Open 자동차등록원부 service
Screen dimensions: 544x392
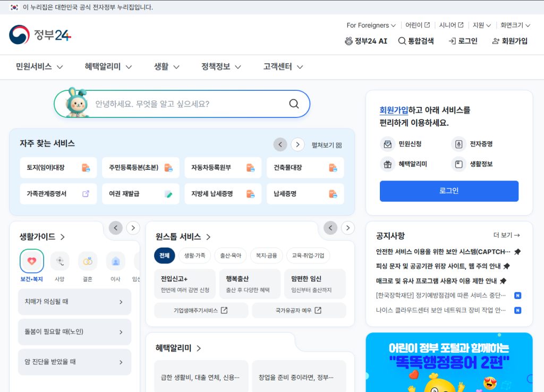223,167
